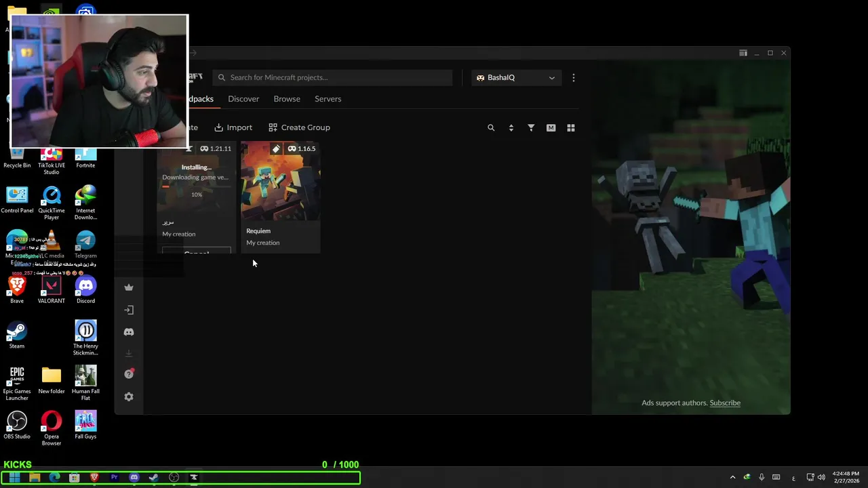Open OBS from the taskbar

coord(174,477)
